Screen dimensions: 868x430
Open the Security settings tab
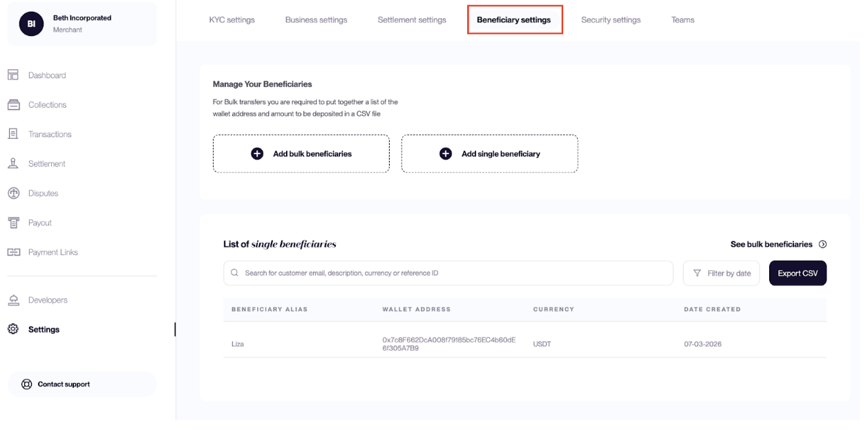point(611,19)
